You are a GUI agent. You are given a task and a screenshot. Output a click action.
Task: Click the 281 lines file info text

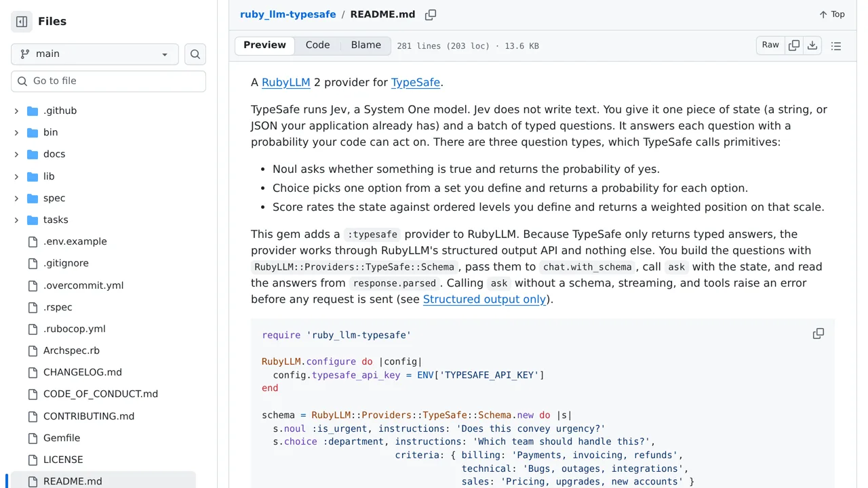(468, 46)
